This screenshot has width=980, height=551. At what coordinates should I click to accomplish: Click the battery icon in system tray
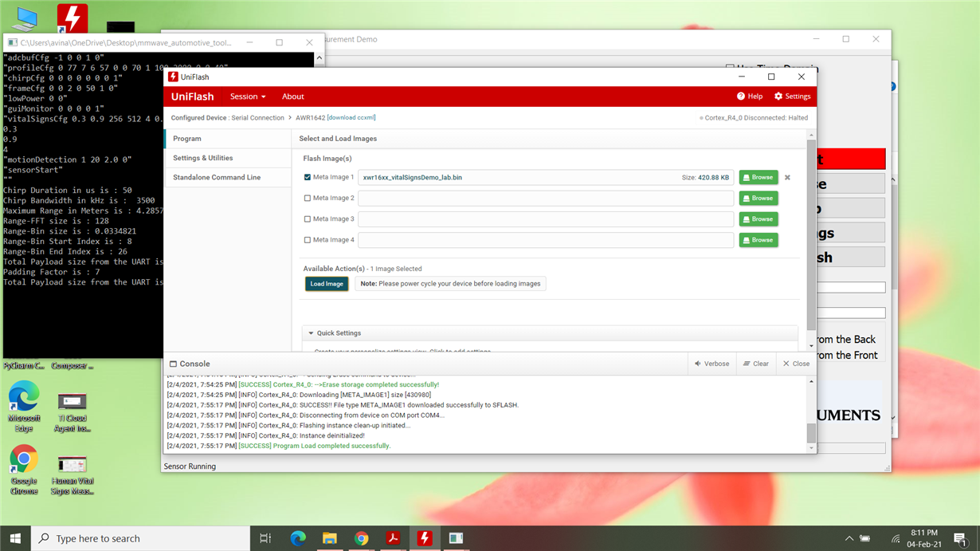pos(864,538)
